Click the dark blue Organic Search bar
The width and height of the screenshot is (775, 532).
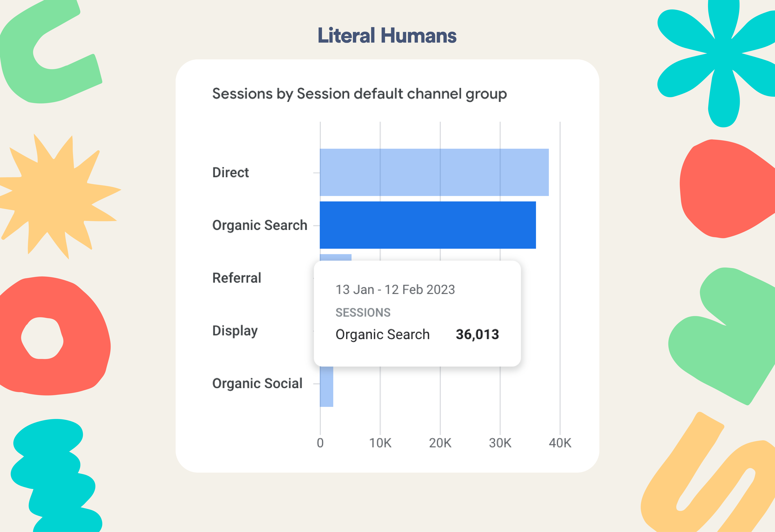428,225
